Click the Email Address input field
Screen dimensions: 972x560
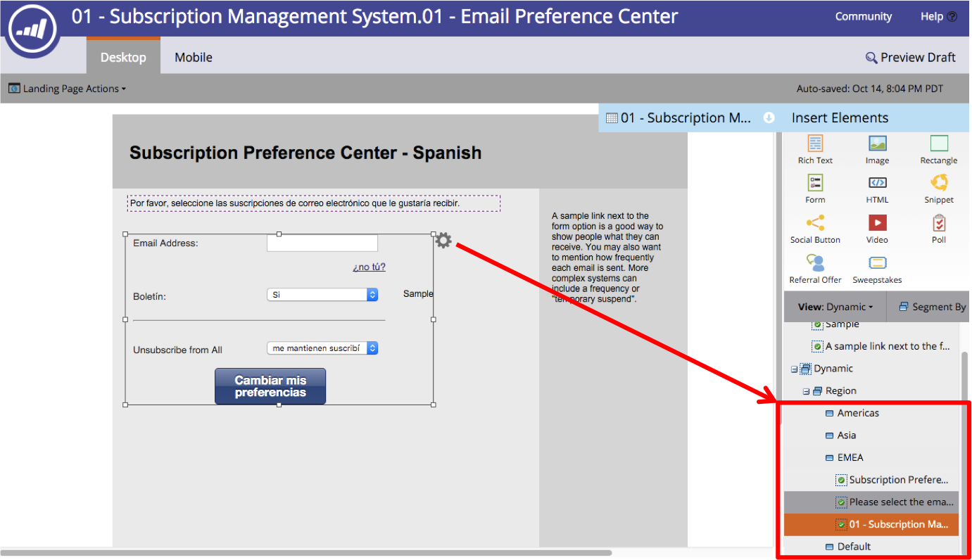(322, 243)
